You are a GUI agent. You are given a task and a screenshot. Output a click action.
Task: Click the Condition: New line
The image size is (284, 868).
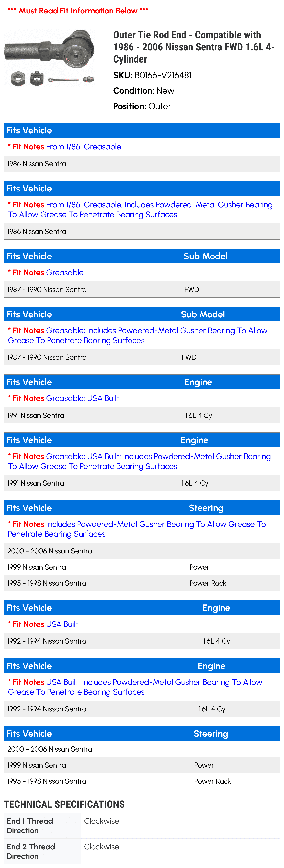click(144, 91)
